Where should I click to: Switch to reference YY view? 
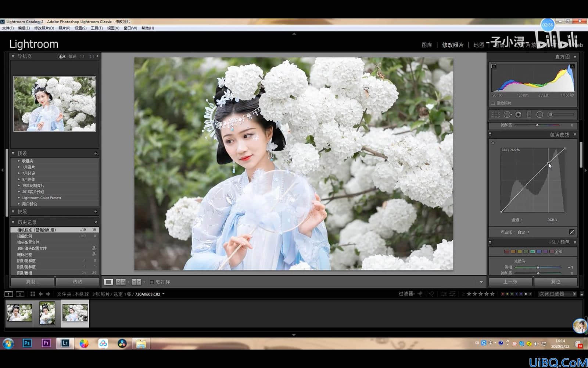(x=136, y=282)
